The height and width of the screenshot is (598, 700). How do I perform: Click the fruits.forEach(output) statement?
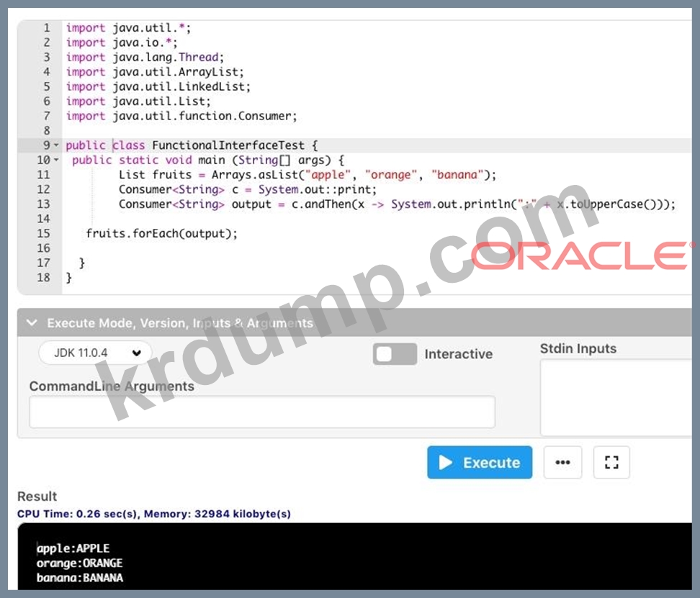[x=161, y=233]
